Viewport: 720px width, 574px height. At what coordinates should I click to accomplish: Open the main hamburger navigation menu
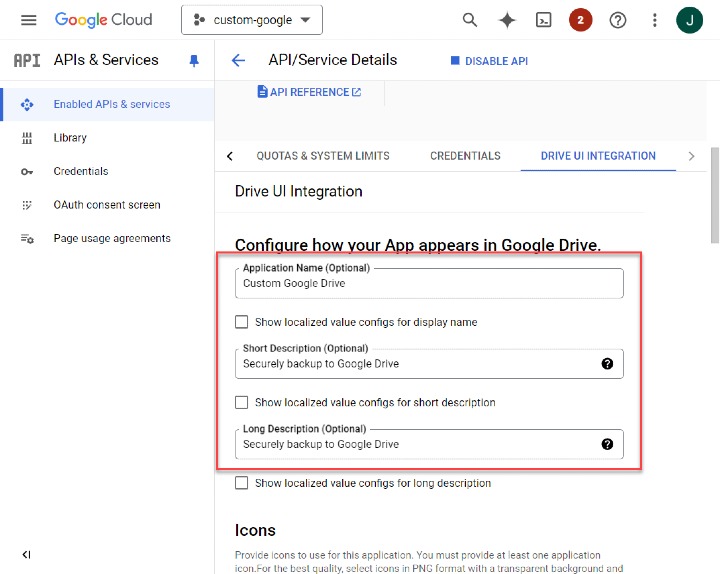coord(28,20)
